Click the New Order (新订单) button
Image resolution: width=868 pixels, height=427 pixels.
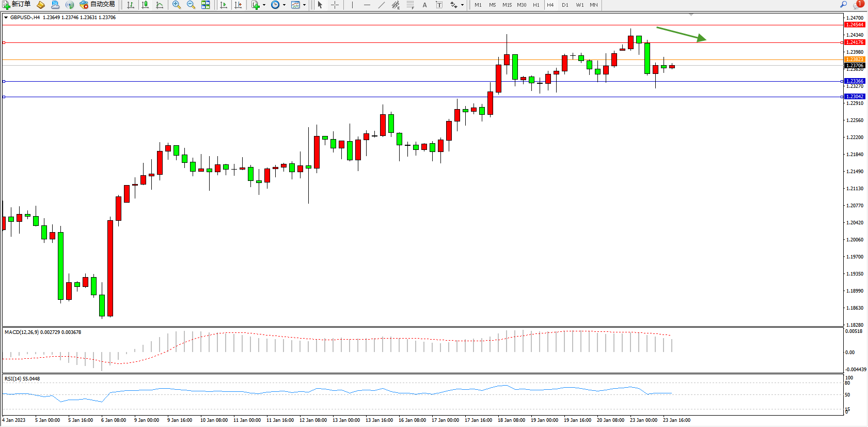point(17,5)
